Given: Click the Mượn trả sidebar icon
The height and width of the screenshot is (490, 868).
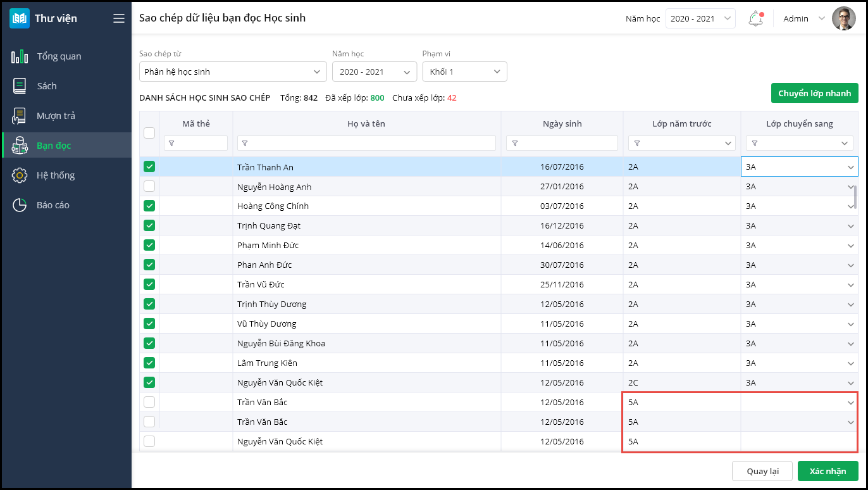Looking at the screenshot, I should click(x=20, y=116).
